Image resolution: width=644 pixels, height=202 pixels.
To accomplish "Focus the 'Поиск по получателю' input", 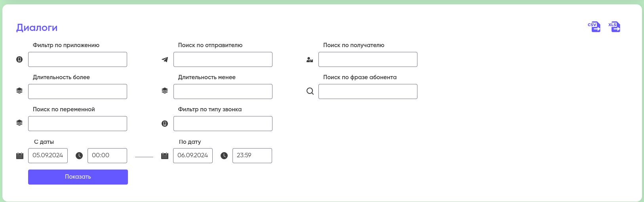I will click(x=368, y=59).
